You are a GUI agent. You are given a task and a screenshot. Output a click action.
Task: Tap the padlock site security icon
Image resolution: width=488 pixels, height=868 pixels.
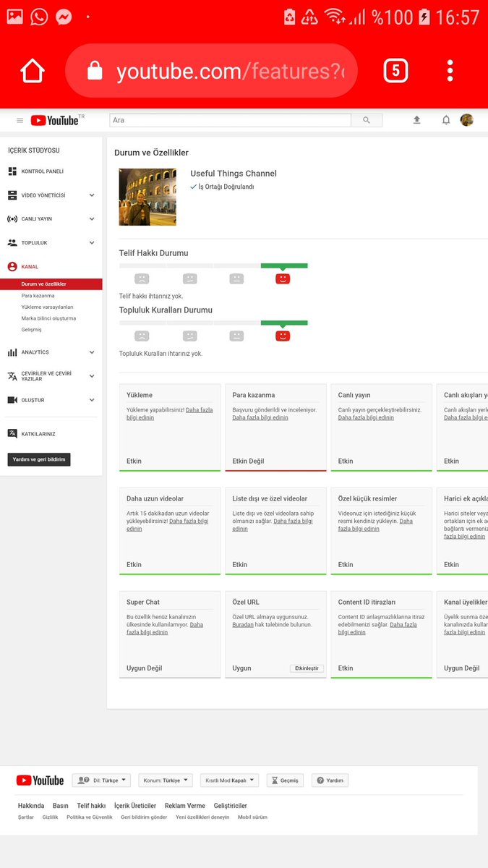[x=95, y=71]
